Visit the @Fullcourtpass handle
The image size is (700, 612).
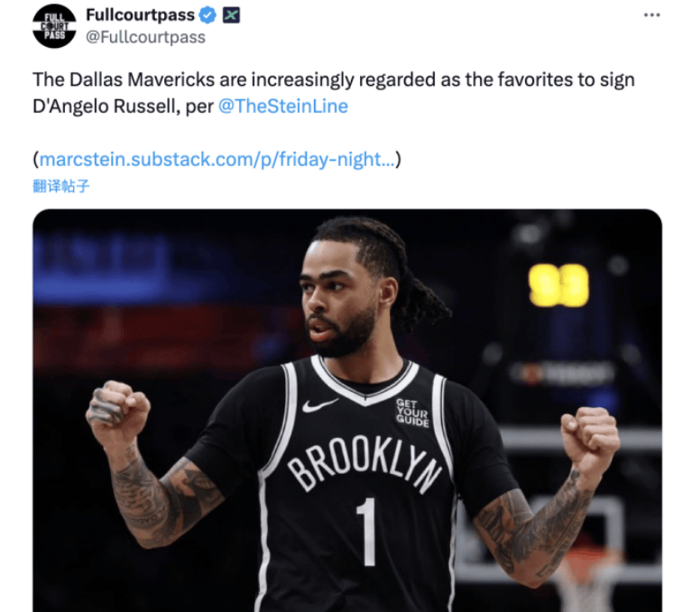(x=145, y=37)
